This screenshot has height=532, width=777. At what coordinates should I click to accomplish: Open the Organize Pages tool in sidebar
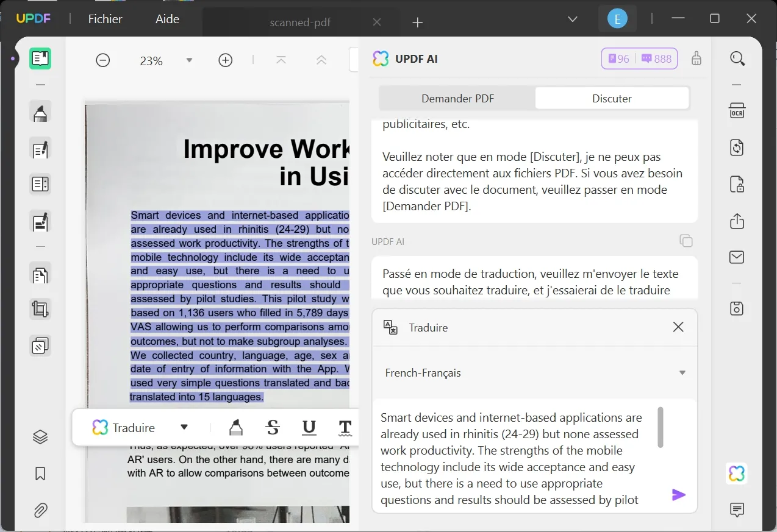pos(40,274)
